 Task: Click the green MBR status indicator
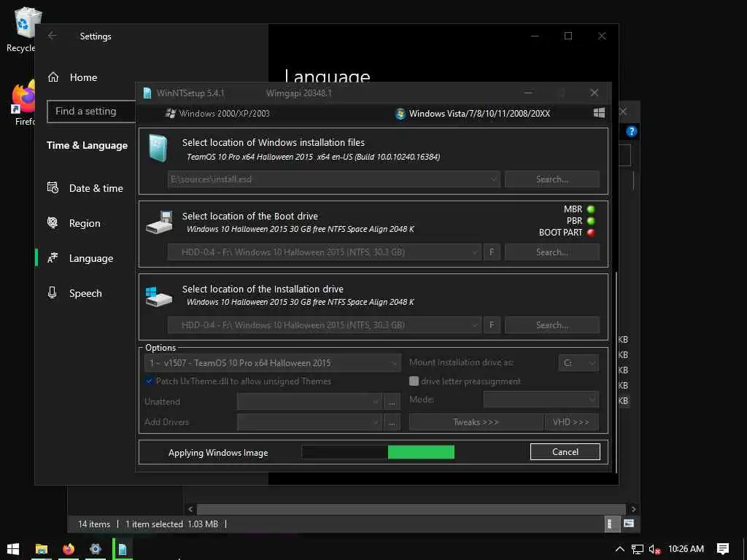coord(591,209)
